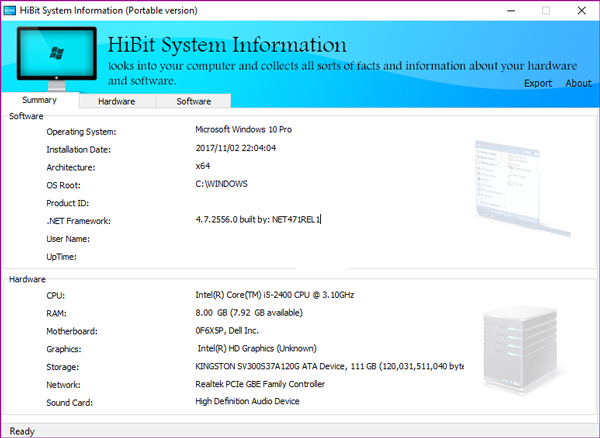Click the CPU model value
The height and width of the screenshot is (438, 600).
click(x=275, y=295)
